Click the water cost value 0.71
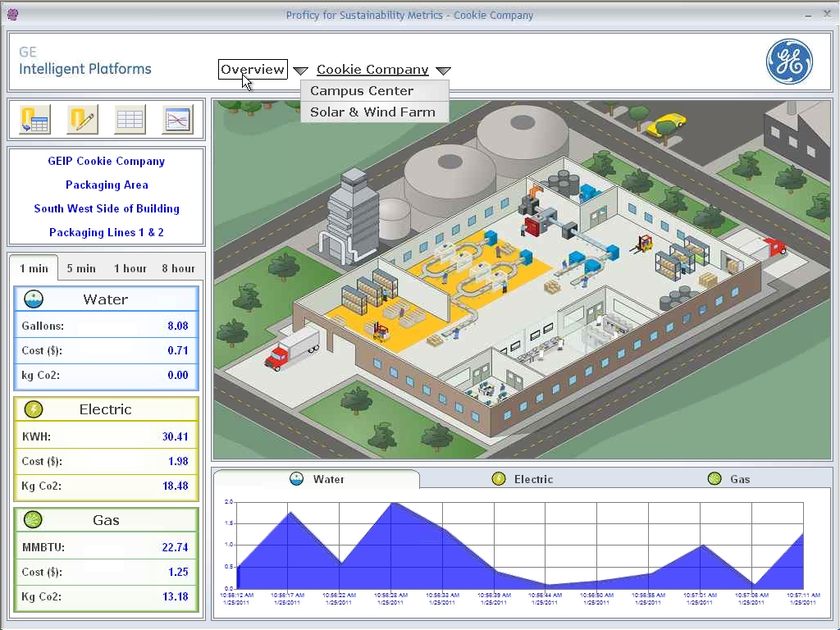The height and width of the screenshot is (630, 840). 178,350
